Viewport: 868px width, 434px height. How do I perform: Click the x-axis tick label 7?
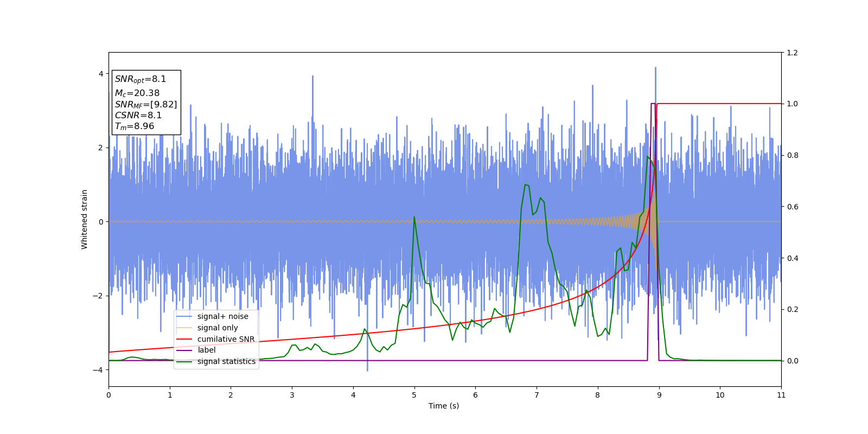[537, 395]
